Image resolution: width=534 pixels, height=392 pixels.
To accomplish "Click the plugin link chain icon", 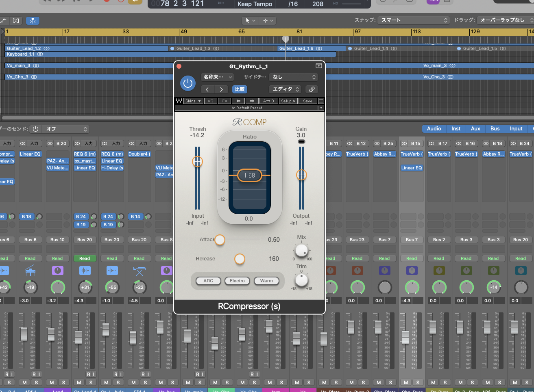I will click(x=312, y=89).
